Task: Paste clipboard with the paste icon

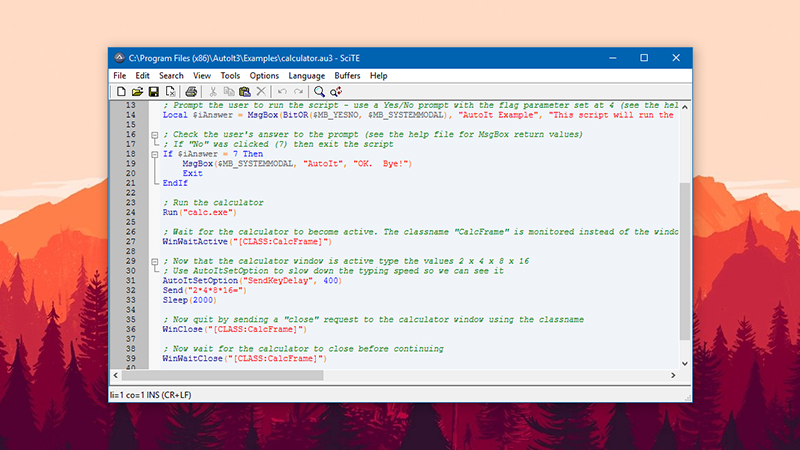Action: (245, 92)
